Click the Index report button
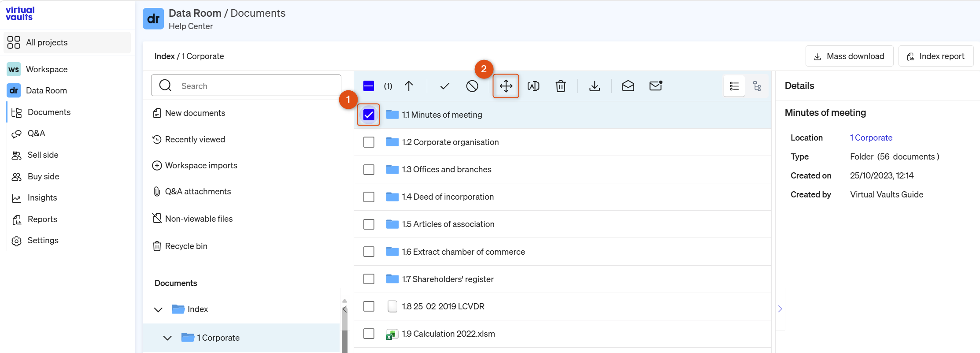The height and width of the screenshot is (353, 980). (936, 56)
